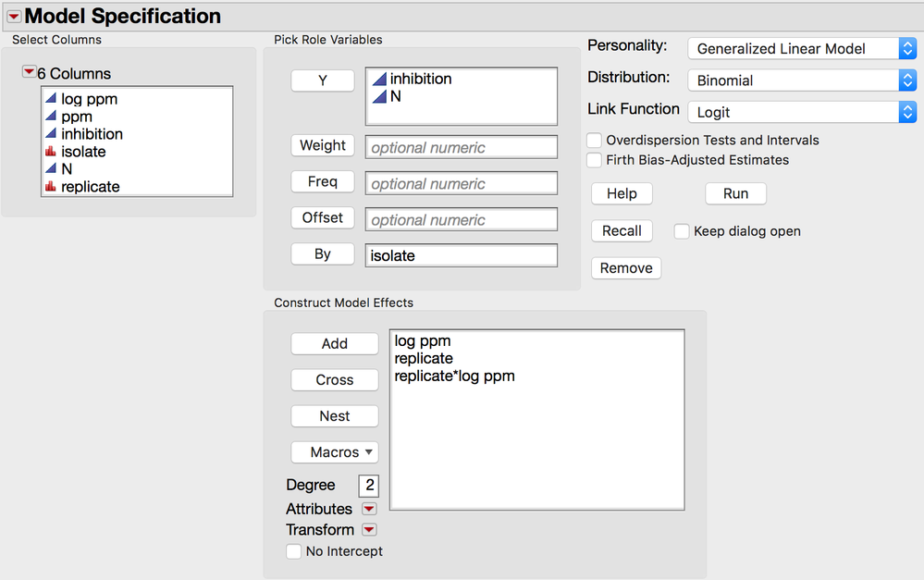Click the Model Specification red triangle icon
Image resolution: width=924 pixels, height=580 pixels.
14,17
